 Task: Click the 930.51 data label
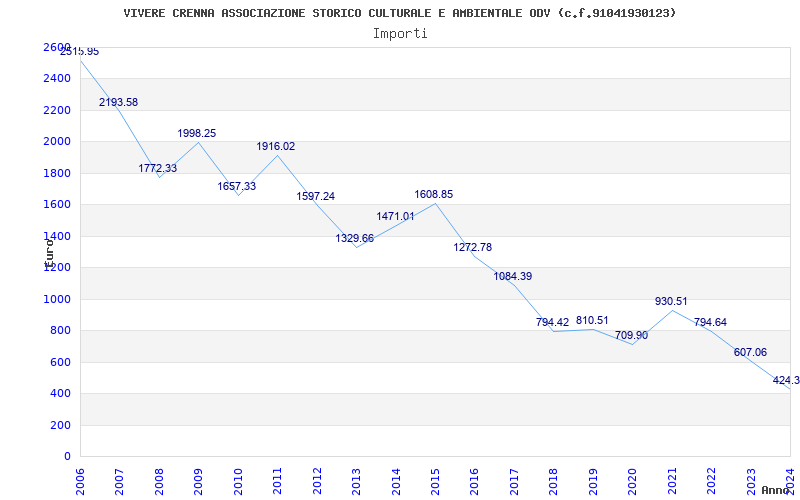[671, 301]
